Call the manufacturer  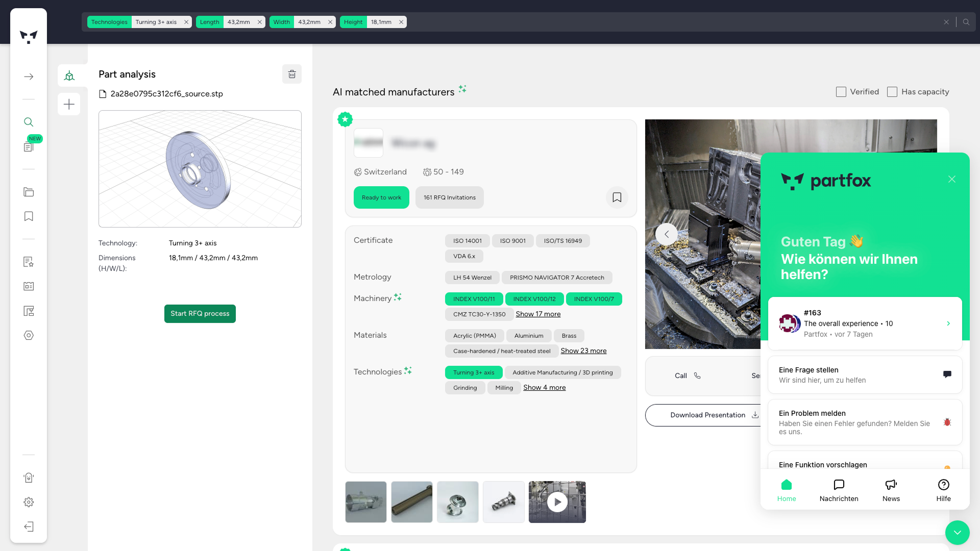tap(688, 375)
